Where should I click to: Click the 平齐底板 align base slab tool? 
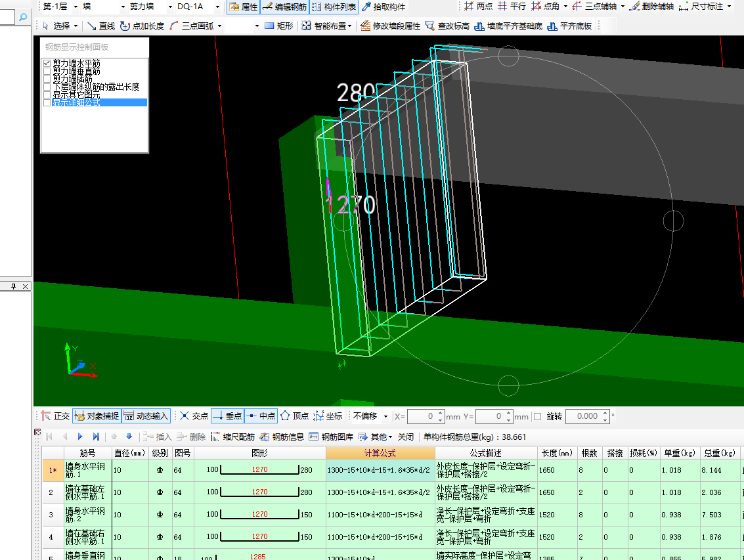(569, 26)
